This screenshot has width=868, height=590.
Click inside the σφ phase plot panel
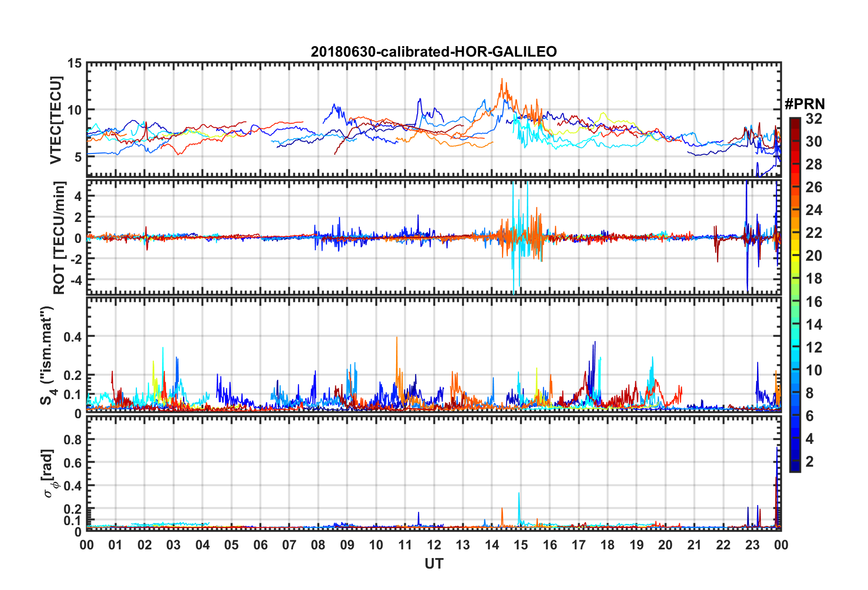434,473
